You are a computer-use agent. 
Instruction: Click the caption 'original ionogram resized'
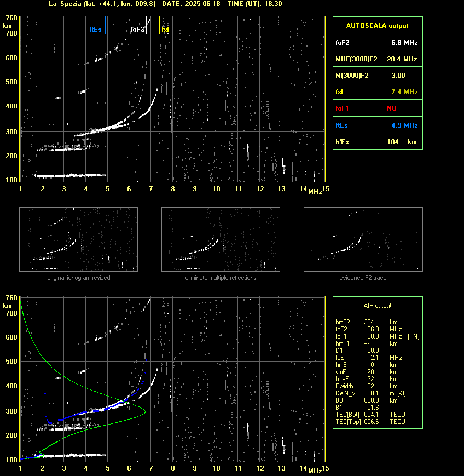tap(79, 278)
